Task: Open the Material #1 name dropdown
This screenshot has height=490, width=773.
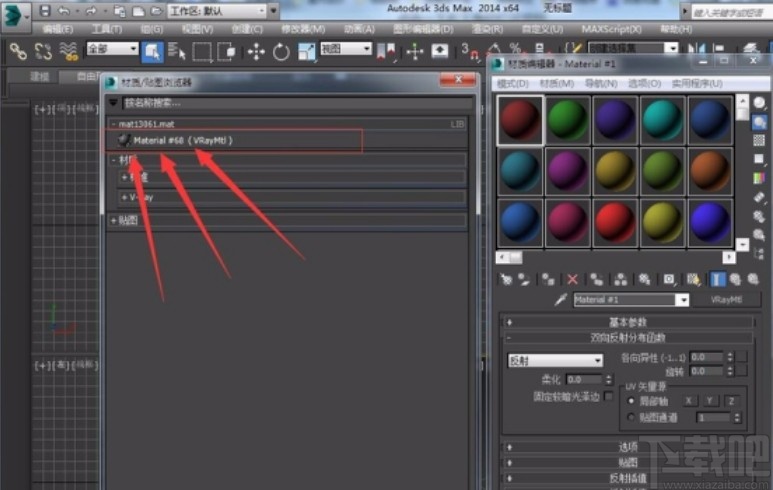Action: point(682,300)
